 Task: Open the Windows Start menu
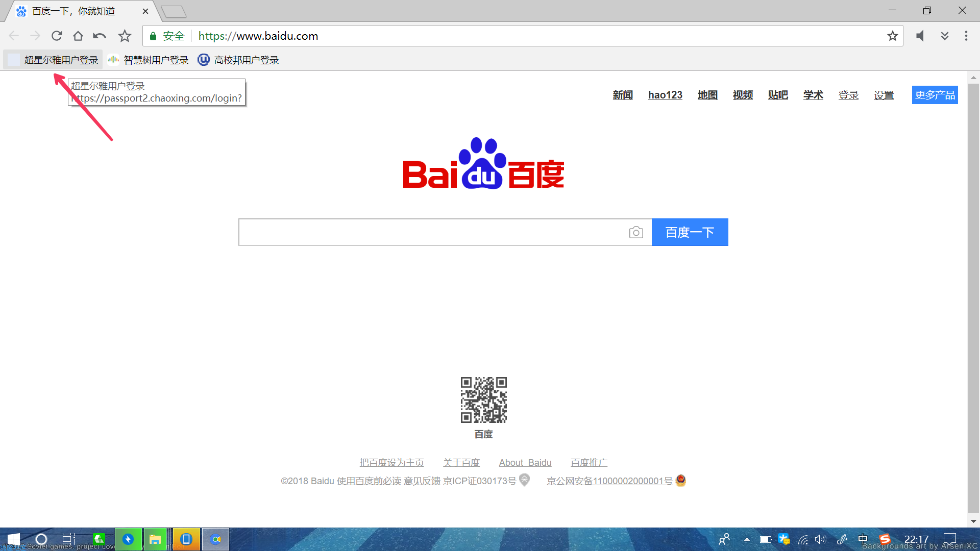tap(14, 539)
